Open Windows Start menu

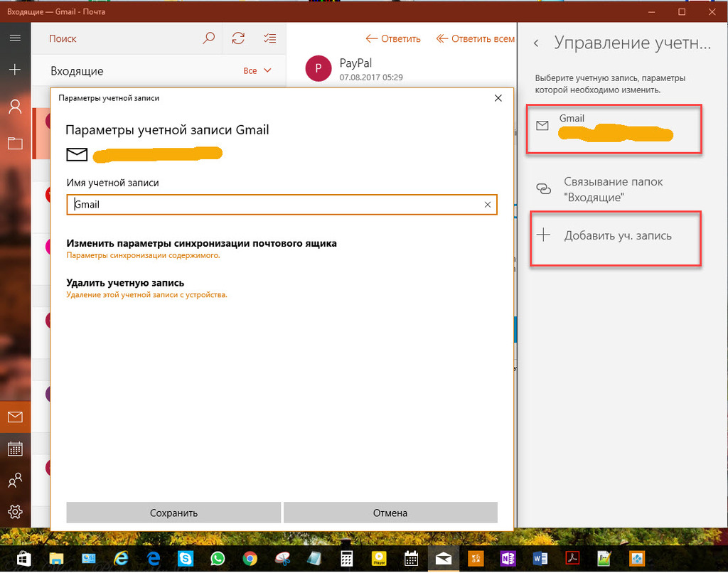click(23, 559)
